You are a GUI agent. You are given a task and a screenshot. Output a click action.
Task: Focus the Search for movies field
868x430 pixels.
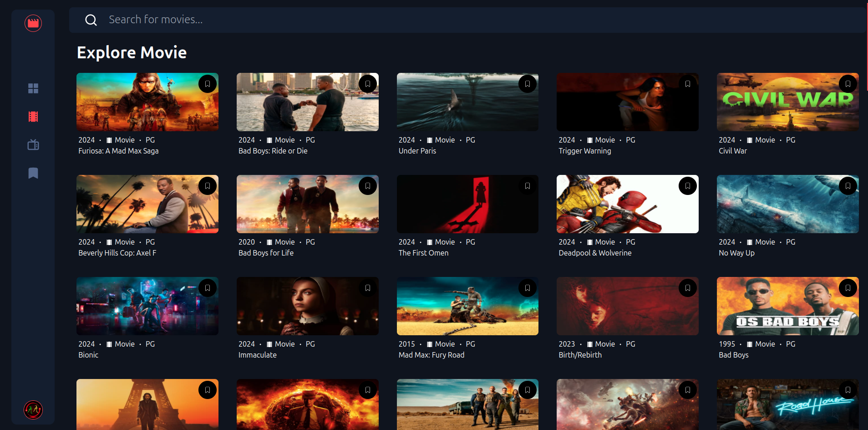(x=467, y=20)
